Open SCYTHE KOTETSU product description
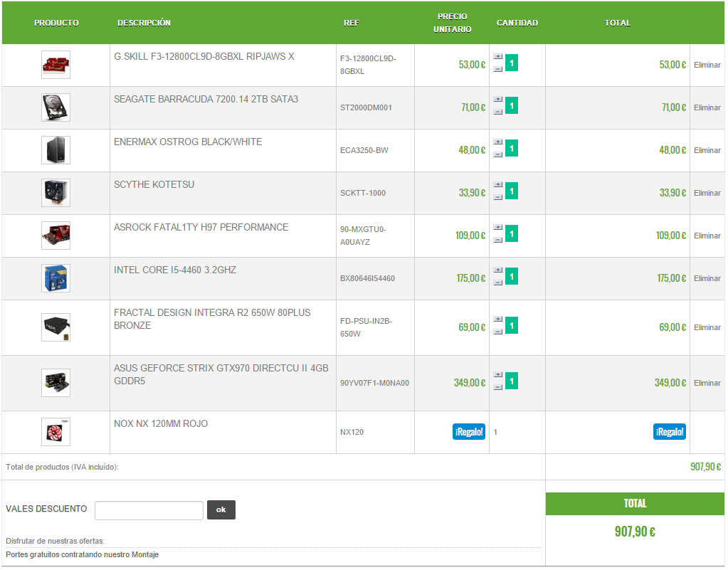The height and width of the screenshot is (570, 728). 154,185
